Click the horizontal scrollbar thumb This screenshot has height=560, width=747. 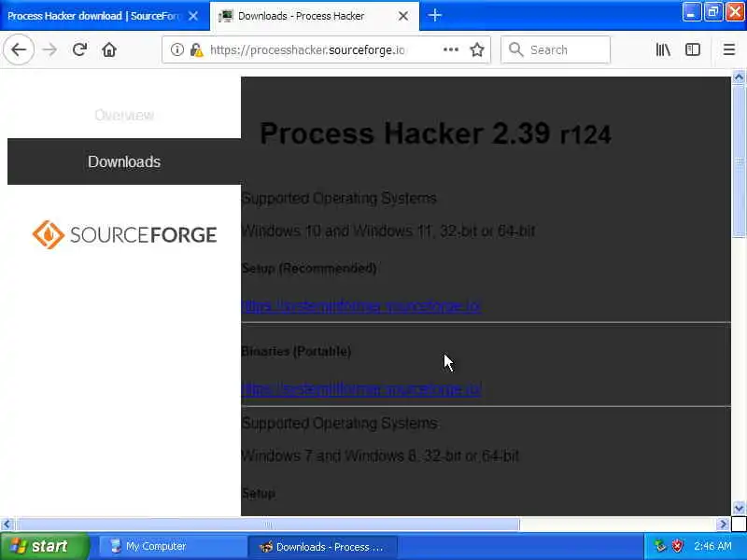pos(268,525)
